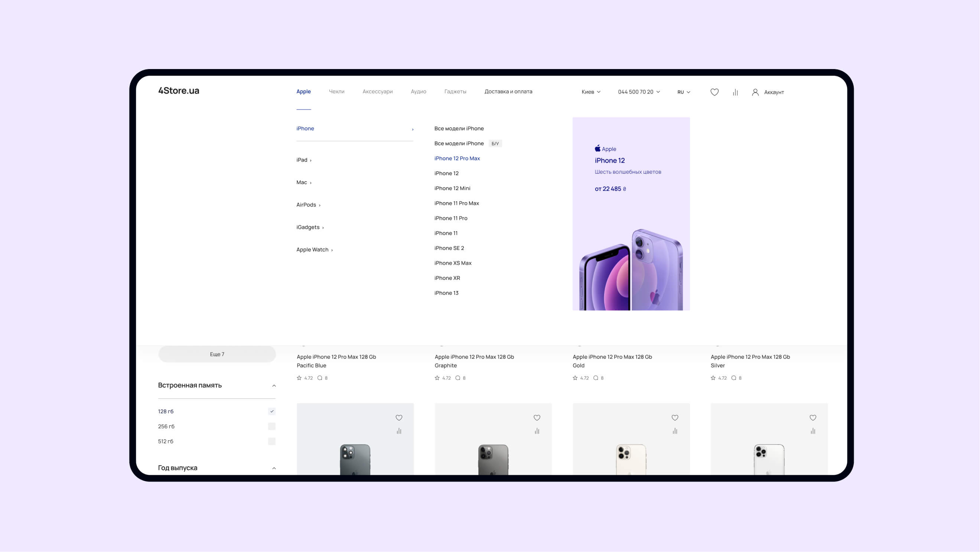980x552 pixels.
Task: Select iPad in Apple submenu
Action: pos(302,160)
